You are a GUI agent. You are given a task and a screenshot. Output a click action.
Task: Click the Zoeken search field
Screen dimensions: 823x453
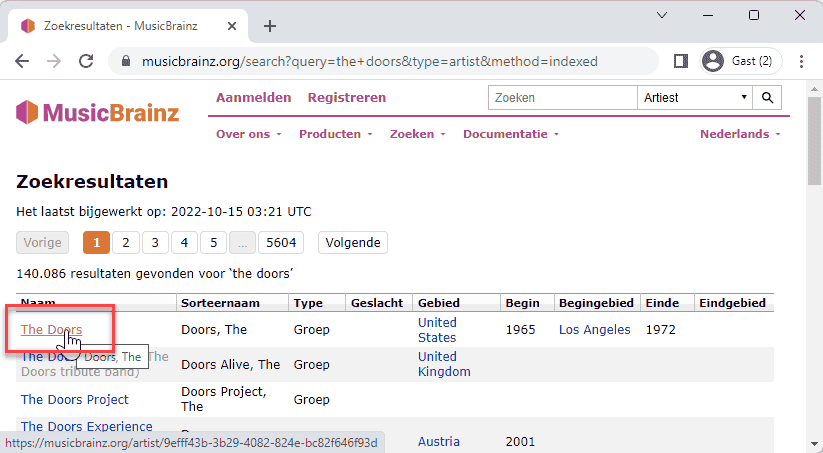[563, 98]
